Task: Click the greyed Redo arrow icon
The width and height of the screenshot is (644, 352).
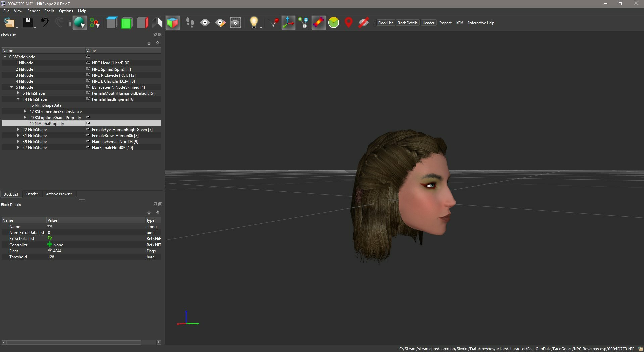Action: pyautogui.click(x=59, y=23)
